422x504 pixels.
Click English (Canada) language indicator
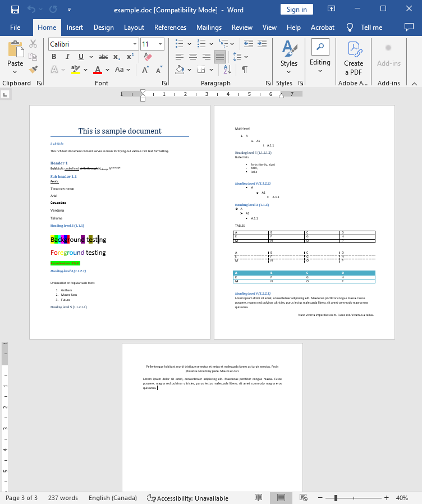point(113,498)
